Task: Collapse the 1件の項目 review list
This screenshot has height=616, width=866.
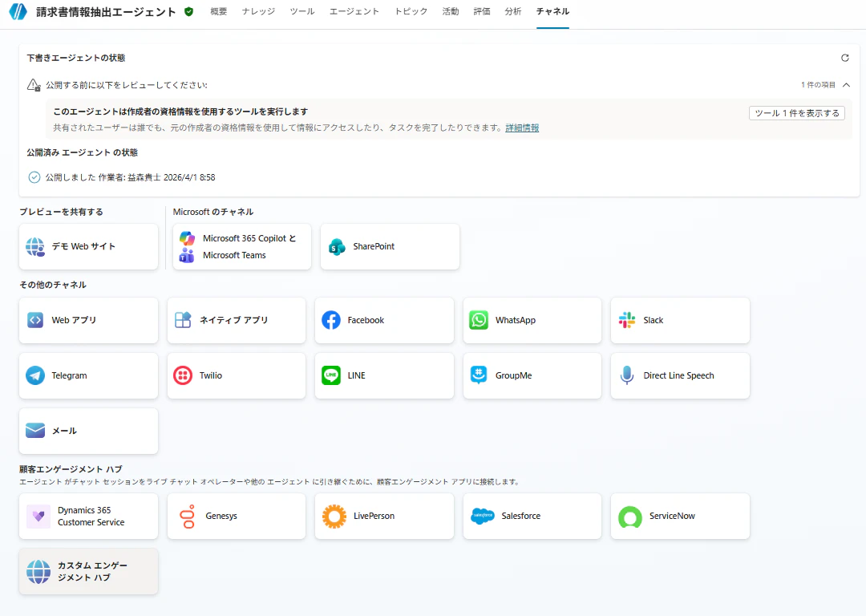Action: click(x=846, y=85)
